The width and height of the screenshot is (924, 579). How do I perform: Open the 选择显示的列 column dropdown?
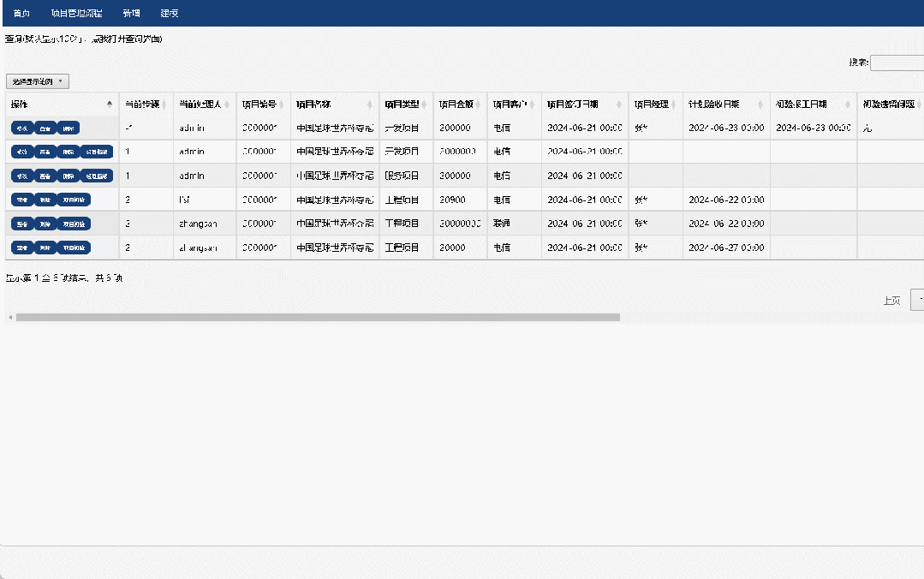click(x=38, y=81)
